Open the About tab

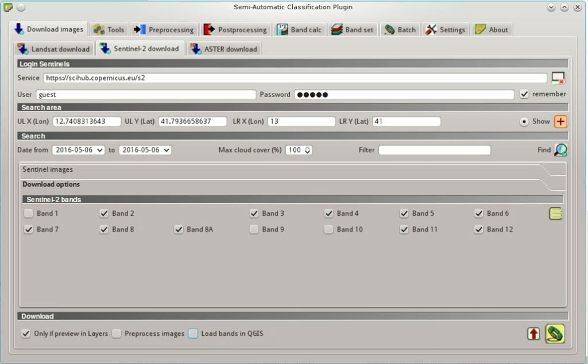click(492, 30)
